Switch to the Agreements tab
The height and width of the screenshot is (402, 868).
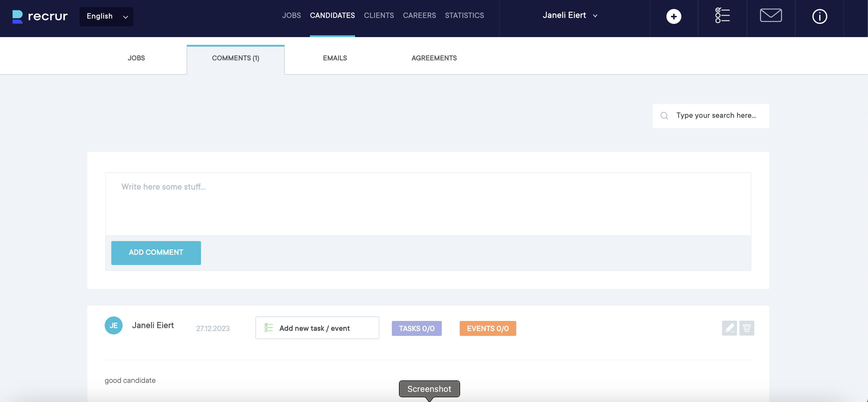coord(434,58)
